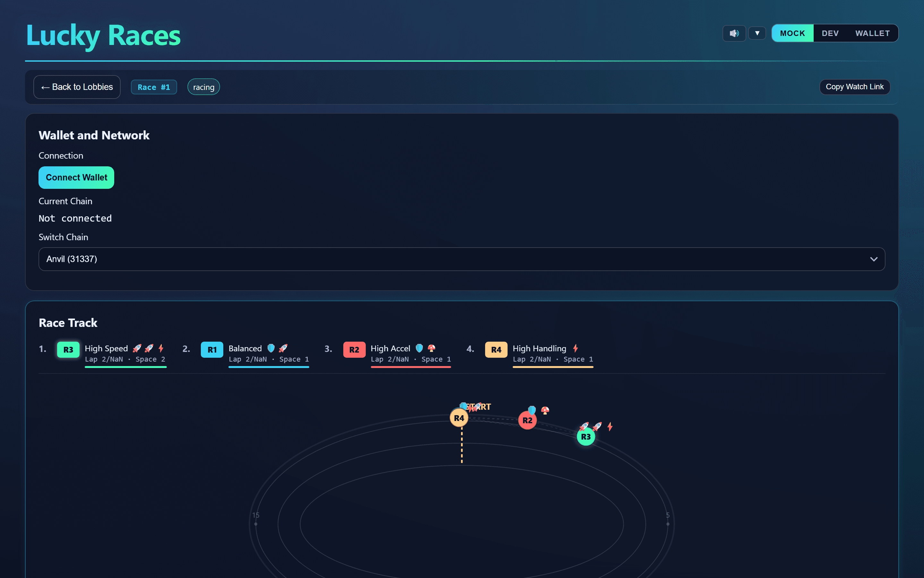Image resolution: width=924 pixels, height=578 pixels.
Task: Click the 'Connection' label
Action: tap(61, 156)
